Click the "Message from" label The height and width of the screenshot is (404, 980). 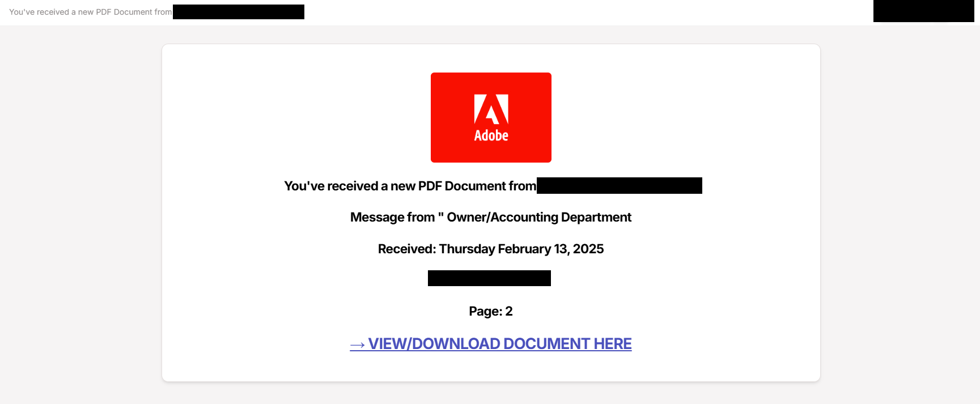click(392, 218)
